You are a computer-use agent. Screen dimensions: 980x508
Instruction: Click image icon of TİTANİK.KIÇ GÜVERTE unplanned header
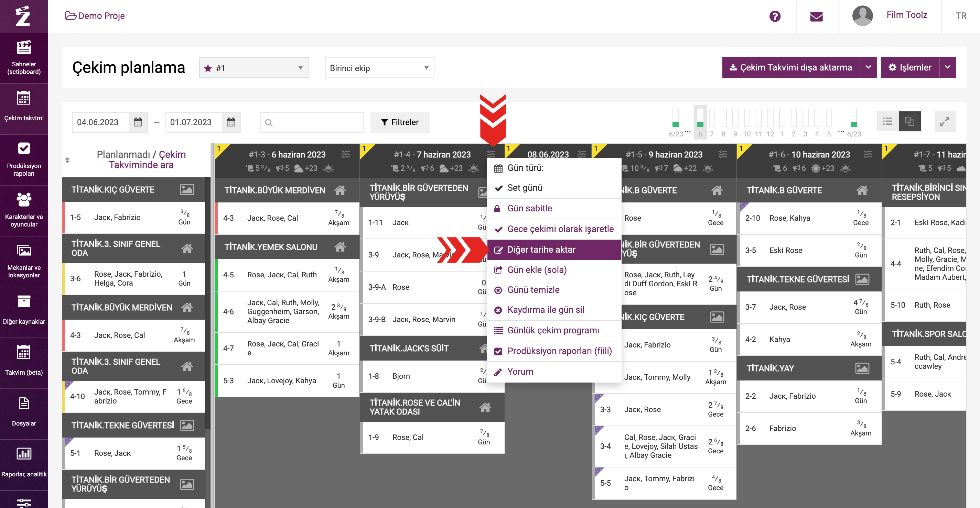pos(187,189)
